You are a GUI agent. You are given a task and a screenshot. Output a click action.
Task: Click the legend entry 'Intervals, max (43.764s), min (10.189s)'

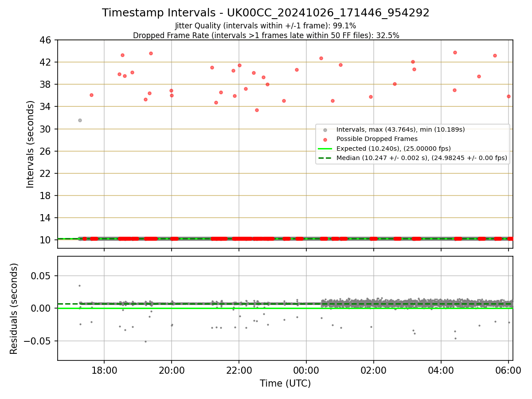(x=400, y=129)
